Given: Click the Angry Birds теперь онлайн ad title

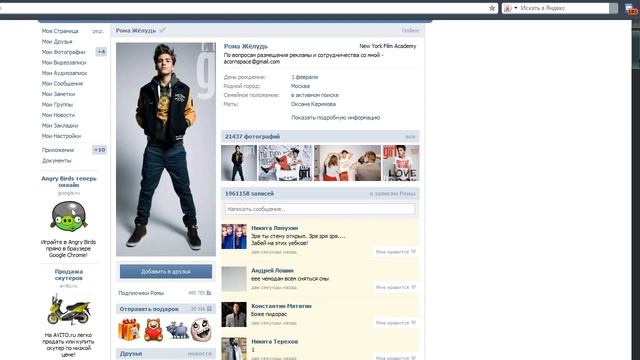Looking at the screenshot, I should [69, 182].
